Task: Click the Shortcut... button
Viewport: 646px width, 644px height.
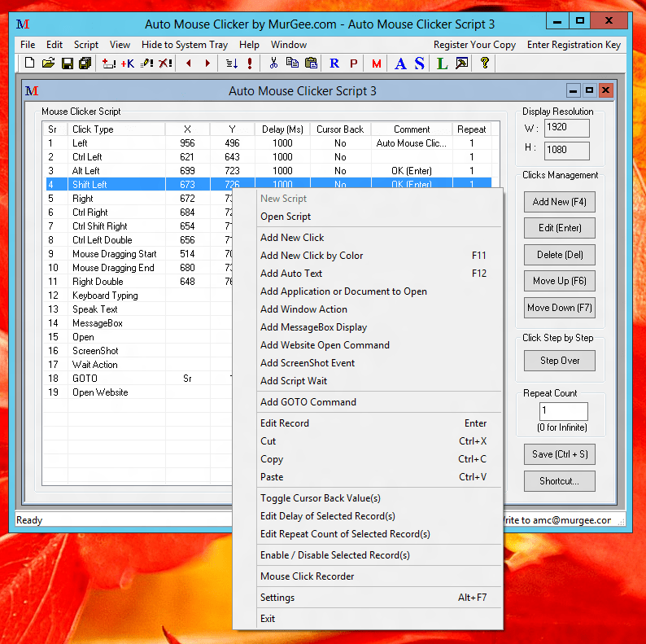Action: pos(560,481)
